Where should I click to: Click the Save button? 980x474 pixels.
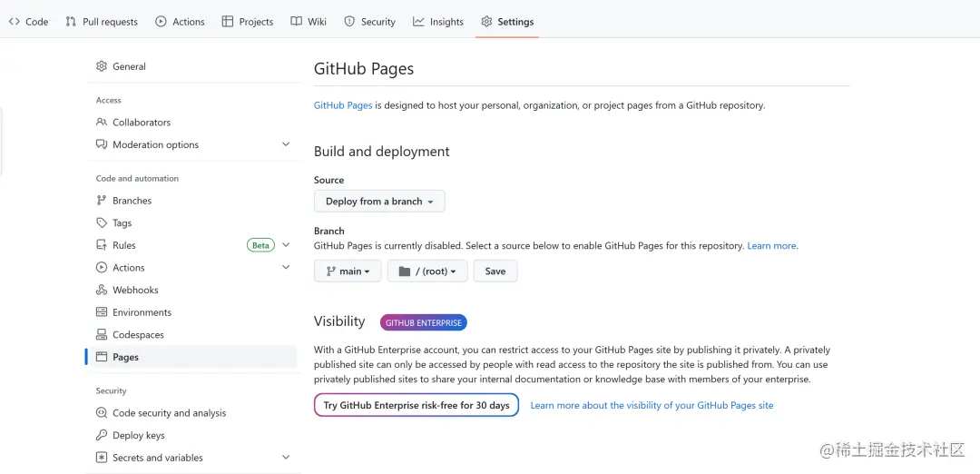point(495,272)
